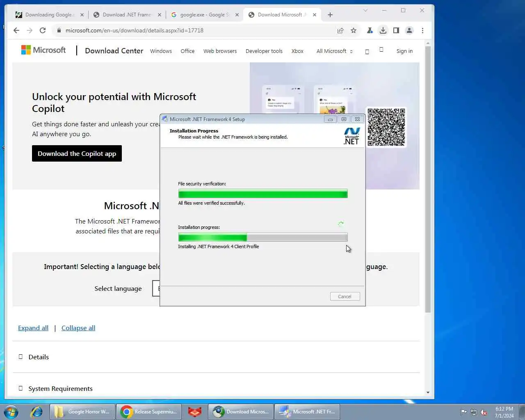Click the Copilot QR code image

point(386,127)
